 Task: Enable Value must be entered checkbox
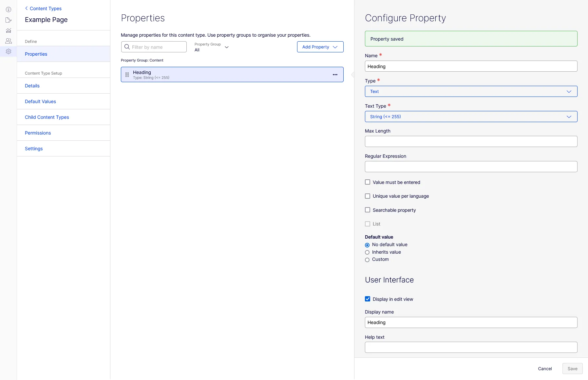point(368,182)
